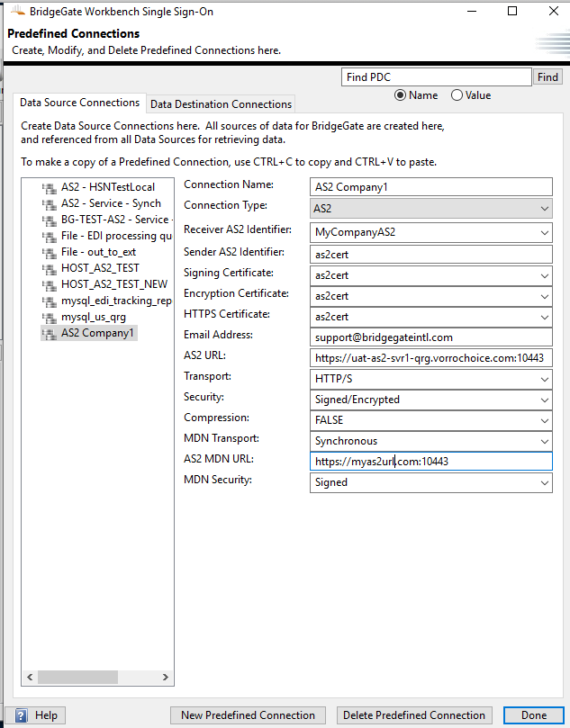Switch to Data Destination Connections tab
Screen dimensions: 570x728
pos(222,104)
